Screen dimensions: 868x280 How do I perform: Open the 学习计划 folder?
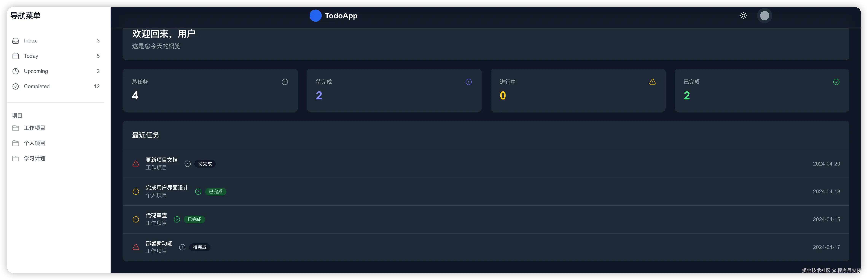(x=34, y=158)
